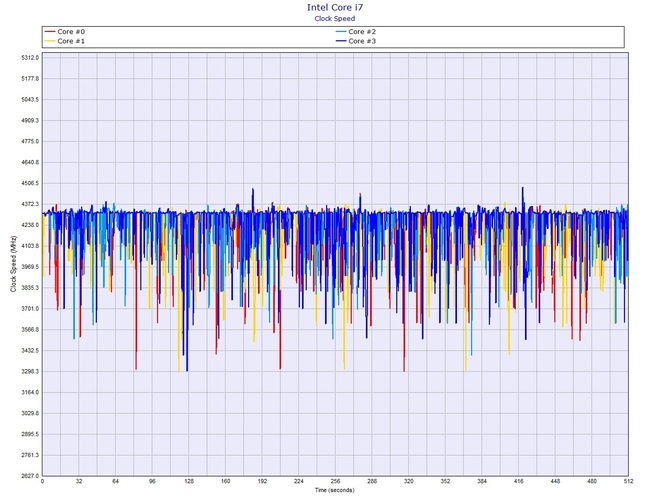Click the 3566.8 y-axis value
The image size is (670, 502).
[x=30, y=330]
